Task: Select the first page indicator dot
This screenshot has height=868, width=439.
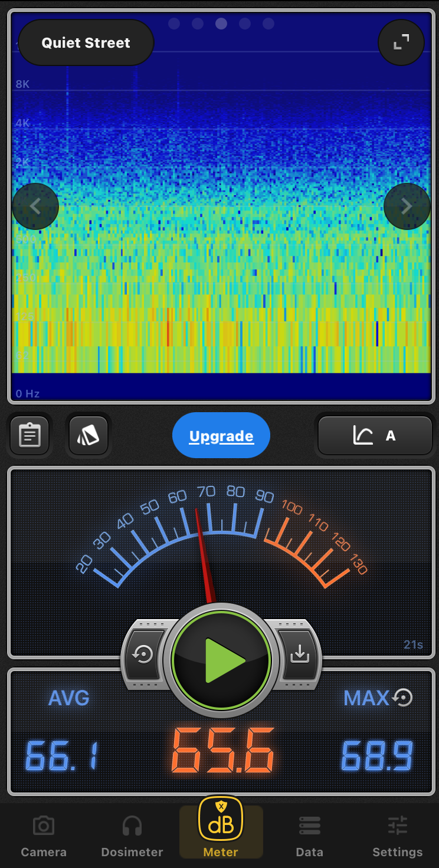Action: [x=174, y=24]
